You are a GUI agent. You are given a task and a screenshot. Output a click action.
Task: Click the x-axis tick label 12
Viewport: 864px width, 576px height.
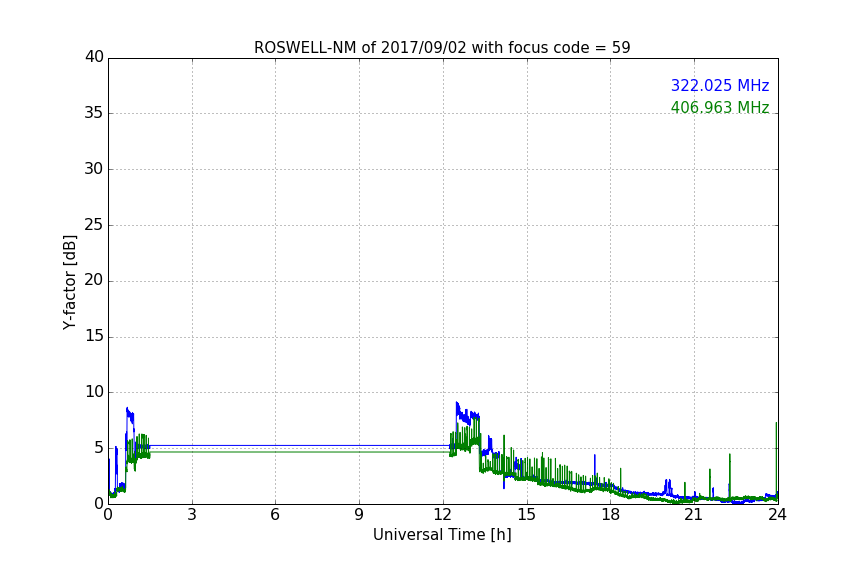(x=443, y=515)
